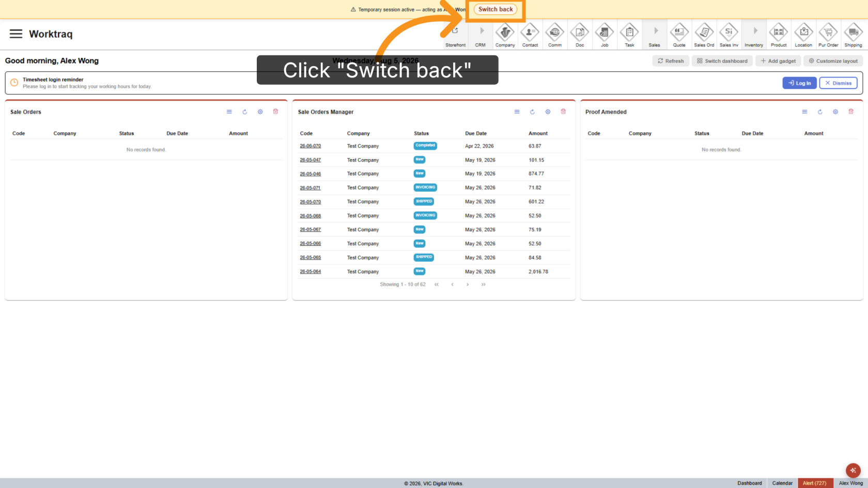Open sale order 26-05-047 link
The width and height of the screenshot is (868, 488).
click(x=310, y=160)
